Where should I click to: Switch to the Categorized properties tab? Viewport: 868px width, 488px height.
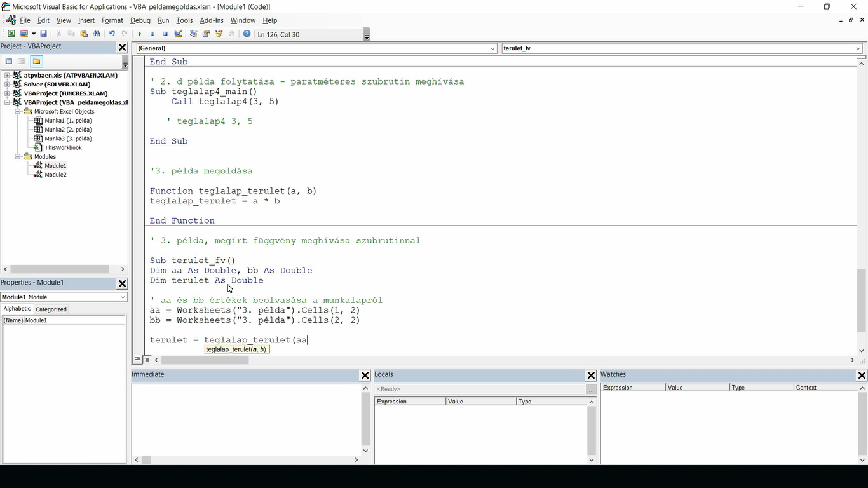click(x=51, y=309)
